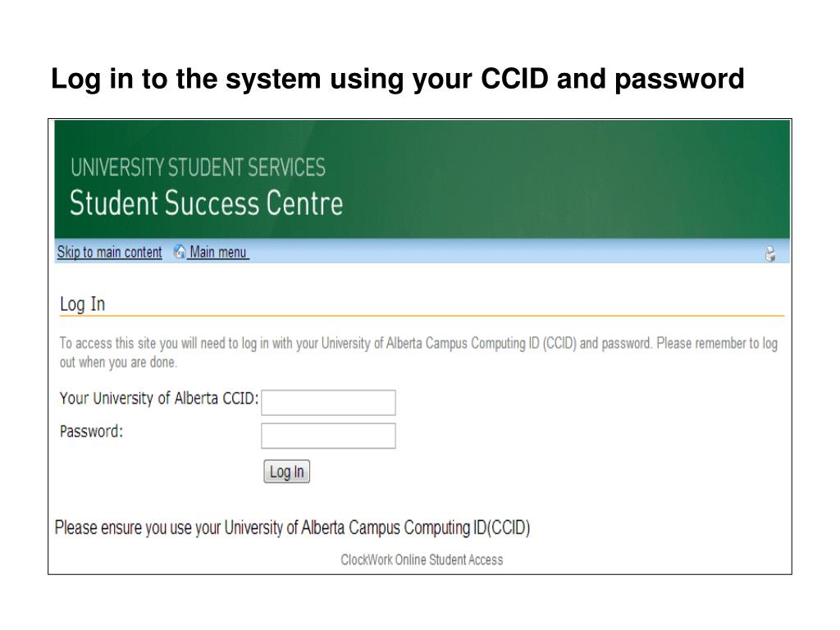
Task: Click the Your University of Alberta CCID label
Action: 159,399
